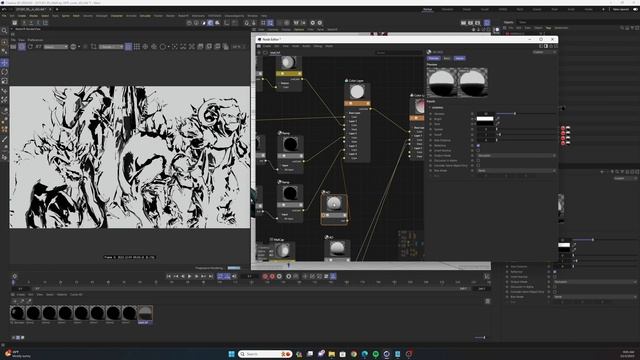
Task: Open first RenderView dropdown beside refresh icon
Action: pos(56,47)
